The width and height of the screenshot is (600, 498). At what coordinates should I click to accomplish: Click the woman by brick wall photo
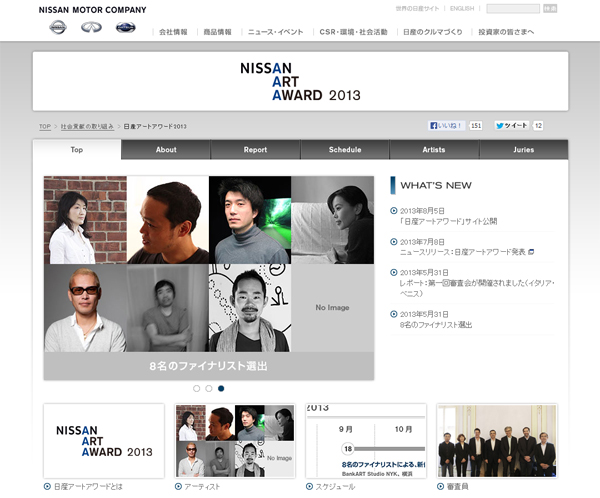85,220
